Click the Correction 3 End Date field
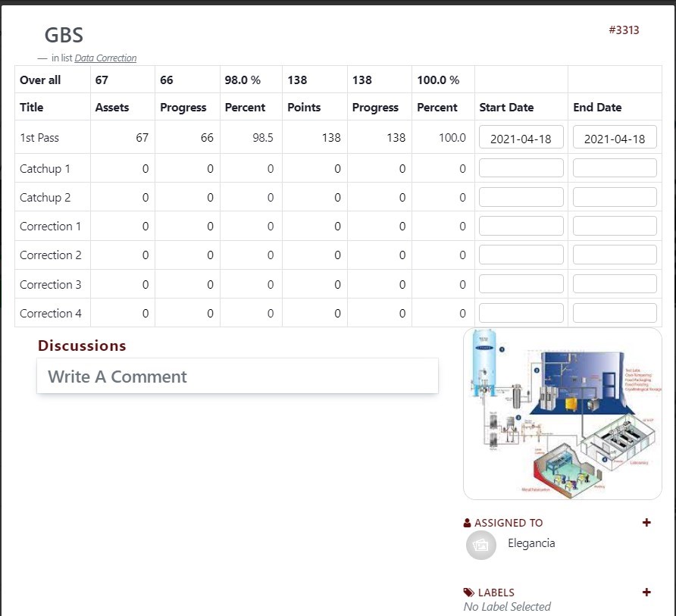The width and height of the screenshot is (676, 616). [615, 284]
